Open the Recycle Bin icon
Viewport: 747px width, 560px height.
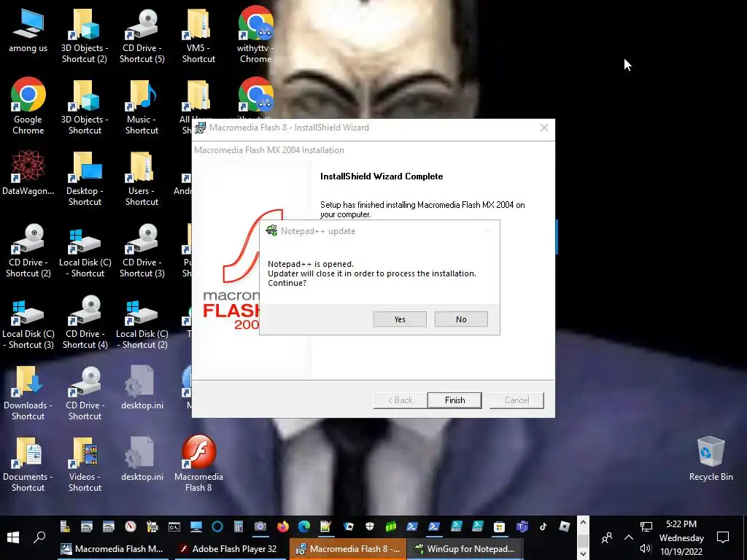[711, 459]
